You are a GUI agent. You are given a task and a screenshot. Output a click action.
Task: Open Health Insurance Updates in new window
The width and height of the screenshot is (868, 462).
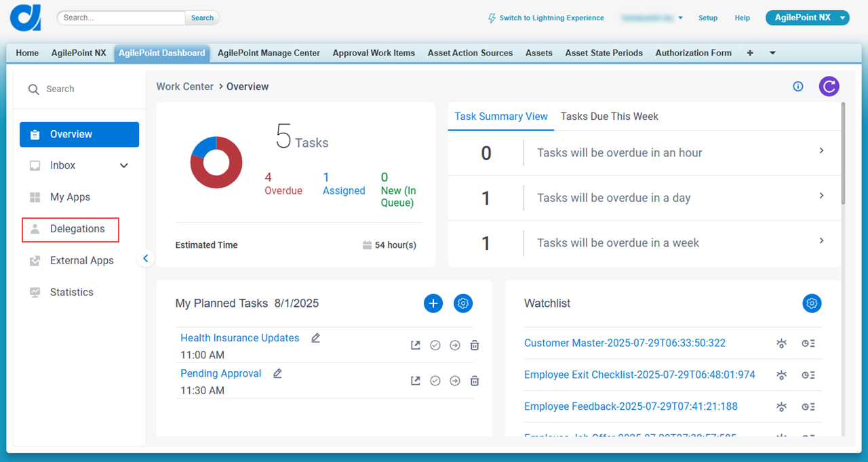416,345
